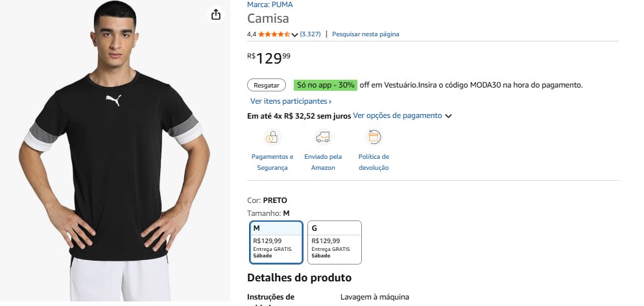Screen dimensions: 644x306
Task: Open the 3.327 reviews link
Action: click(310, 34)
